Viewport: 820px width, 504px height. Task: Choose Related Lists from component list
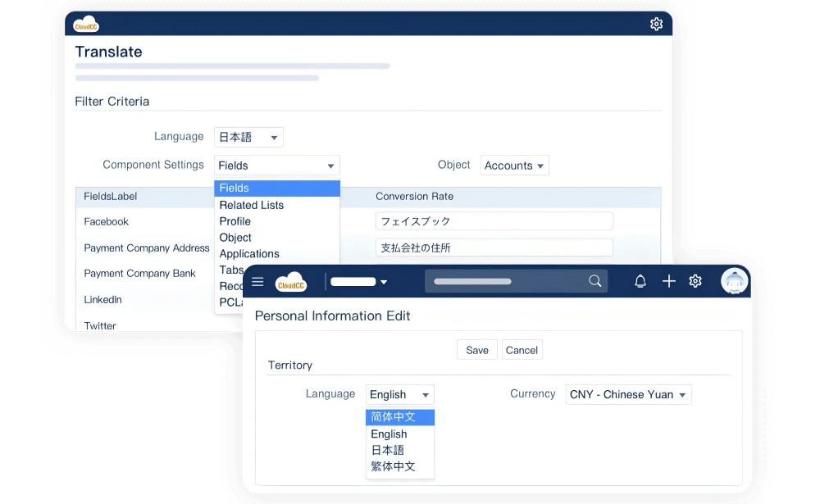[x=252, y=205]
